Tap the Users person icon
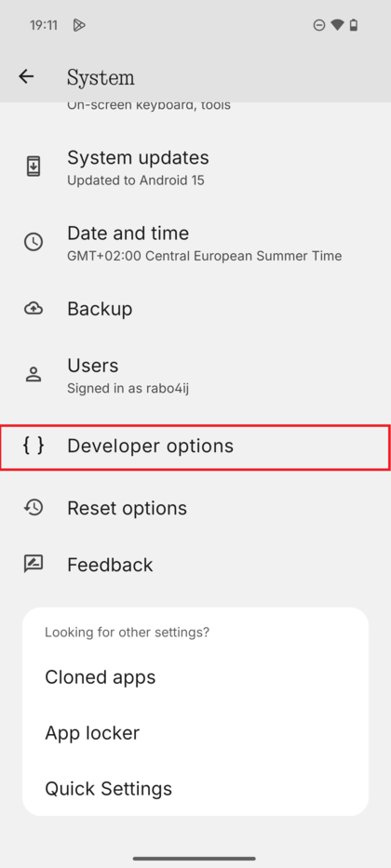Image resolution: width=391 pixels, height=868 pixels. pyautogui.click(x=34, y=374)
